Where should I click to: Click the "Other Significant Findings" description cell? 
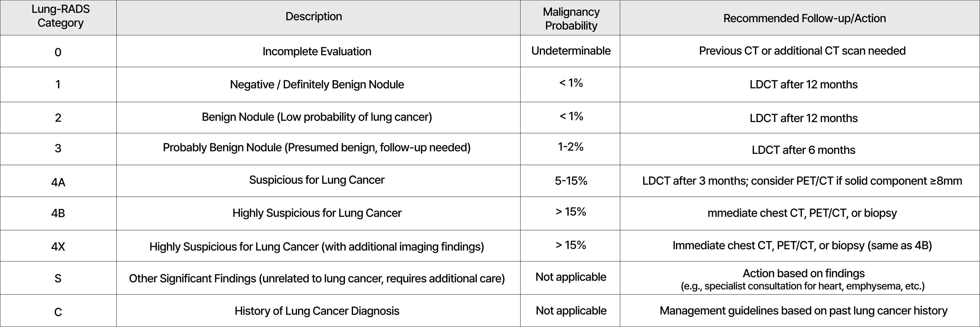pyautogui.click(x=316, y=279)
